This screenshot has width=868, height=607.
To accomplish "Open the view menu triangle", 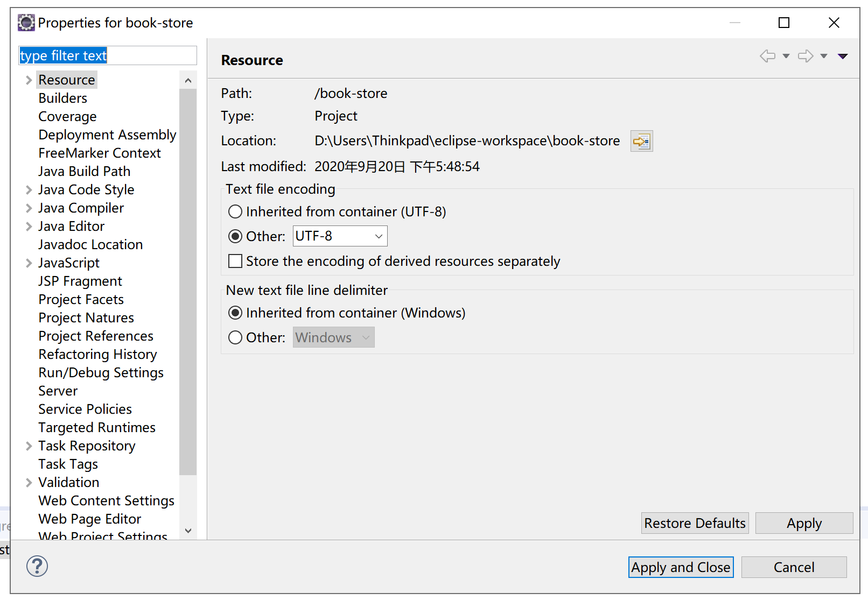I will tap(843, 56).
